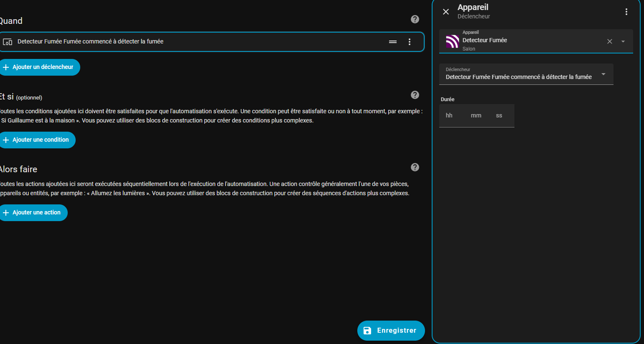Viewport: 644px width, 344px height.
Task: Clear the selected Detecteur Fumée device
Action: click(610, 41)
